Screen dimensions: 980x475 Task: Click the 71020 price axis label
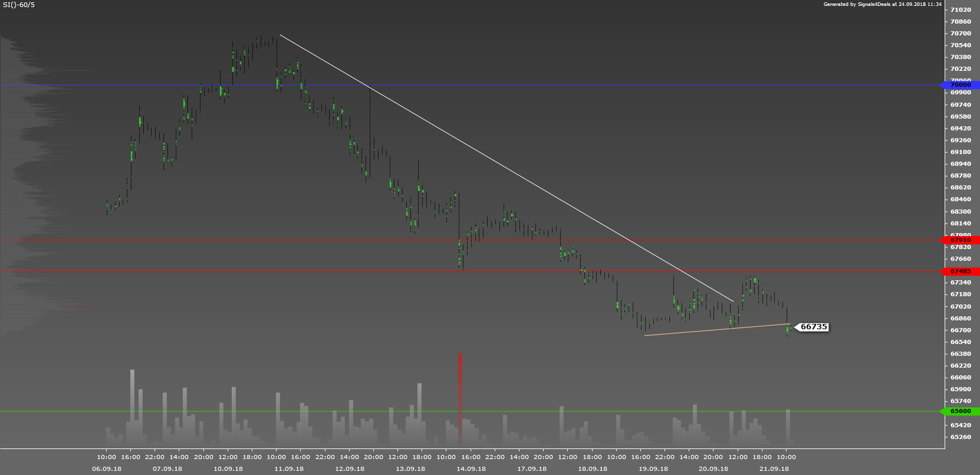coord(961,10)
